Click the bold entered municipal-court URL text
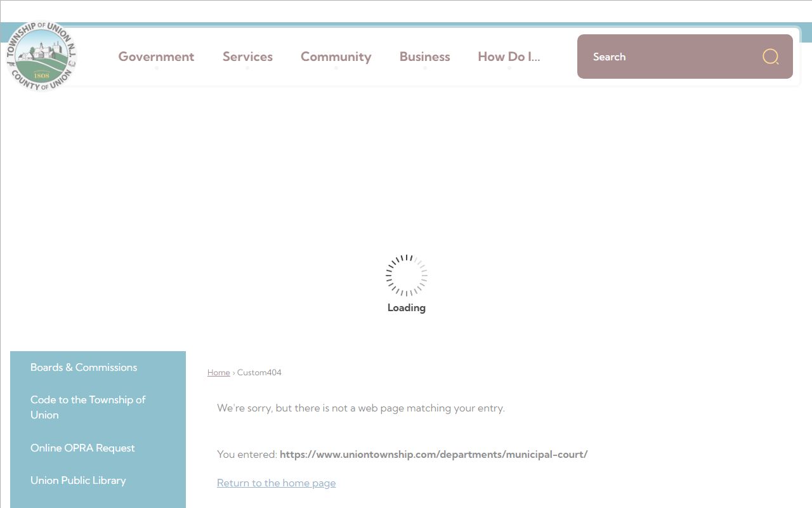 coord(433,454)
